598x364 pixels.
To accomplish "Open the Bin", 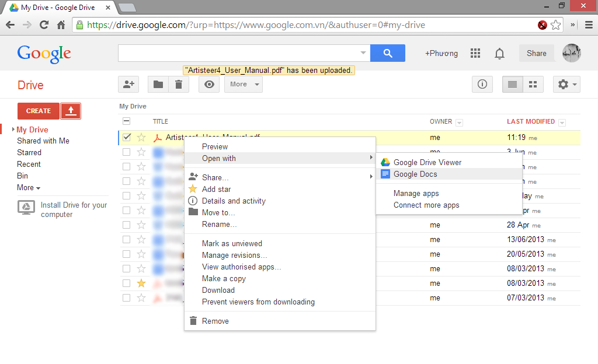I will pos(22,176).
